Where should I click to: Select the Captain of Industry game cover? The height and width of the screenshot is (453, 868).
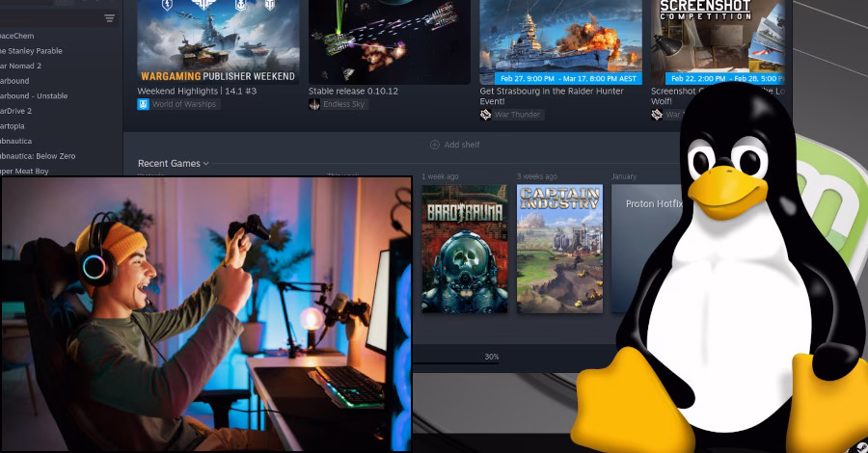pos(559,249)
